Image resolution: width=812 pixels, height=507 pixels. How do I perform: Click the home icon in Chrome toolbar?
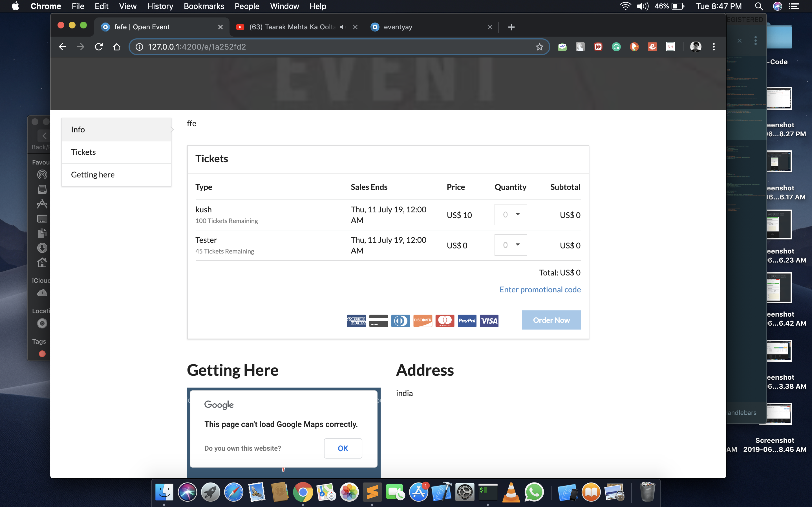(x=116, y=46)
